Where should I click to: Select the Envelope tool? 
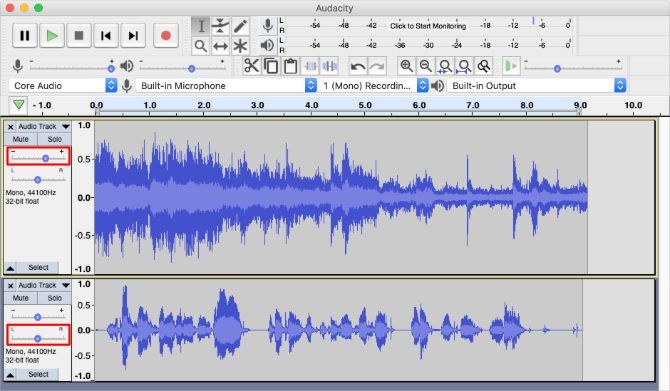[220, 26]
